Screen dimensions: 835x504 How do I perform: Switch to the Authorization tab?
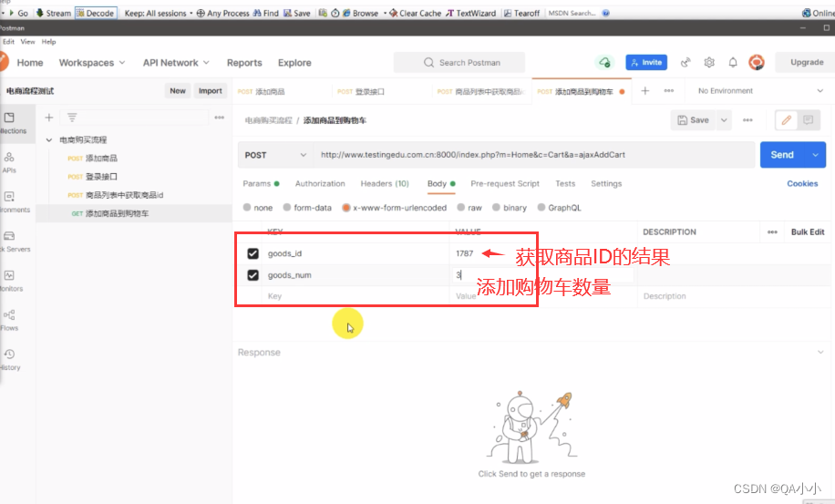(x=320, y=183)
